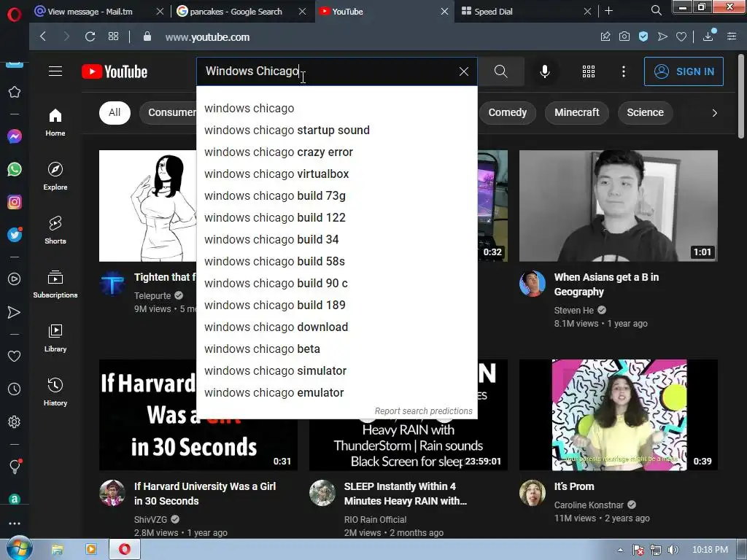
Task: Open the Windows Start button
Action: [18, 549]
